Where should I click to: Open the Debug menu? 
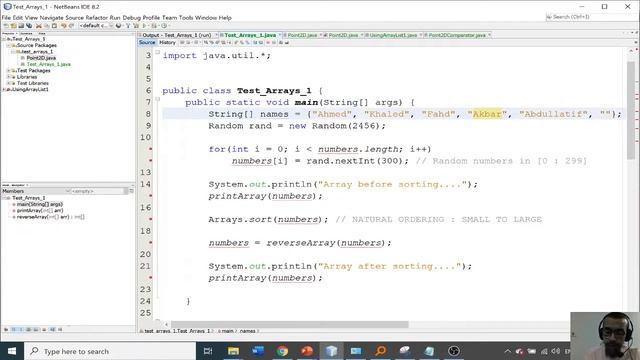tap(131, 18)
